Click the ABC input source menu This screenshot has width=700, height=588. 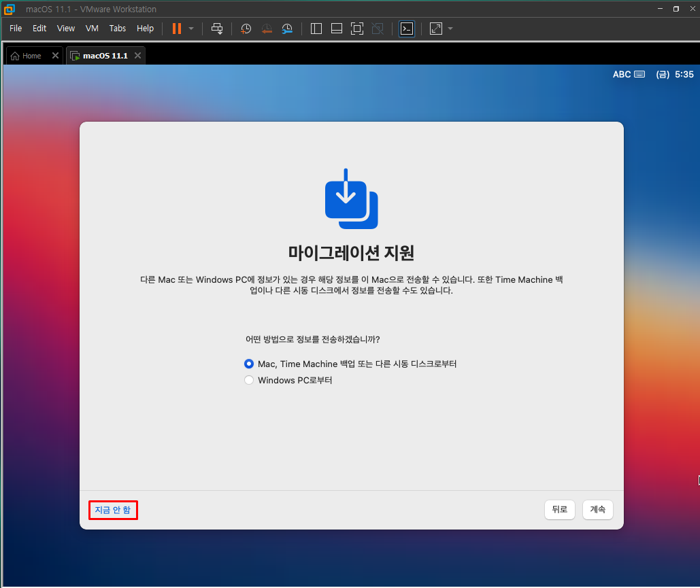coord(629,75)
